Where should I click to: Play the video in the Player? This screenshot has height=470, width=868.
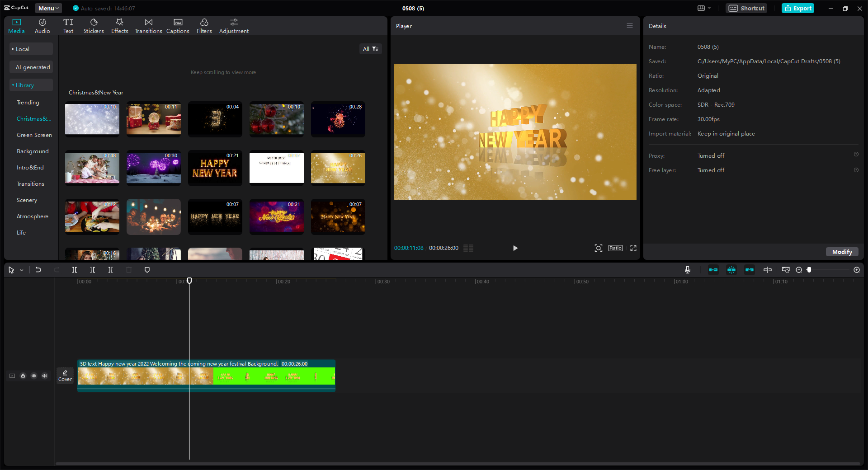(x=515, y=248)
